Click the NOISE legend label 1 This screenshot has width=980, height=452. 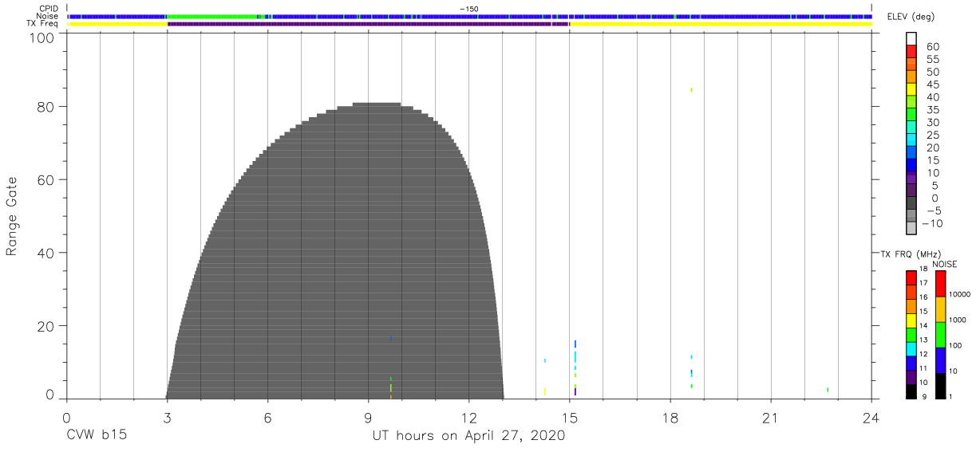[951, 396]
